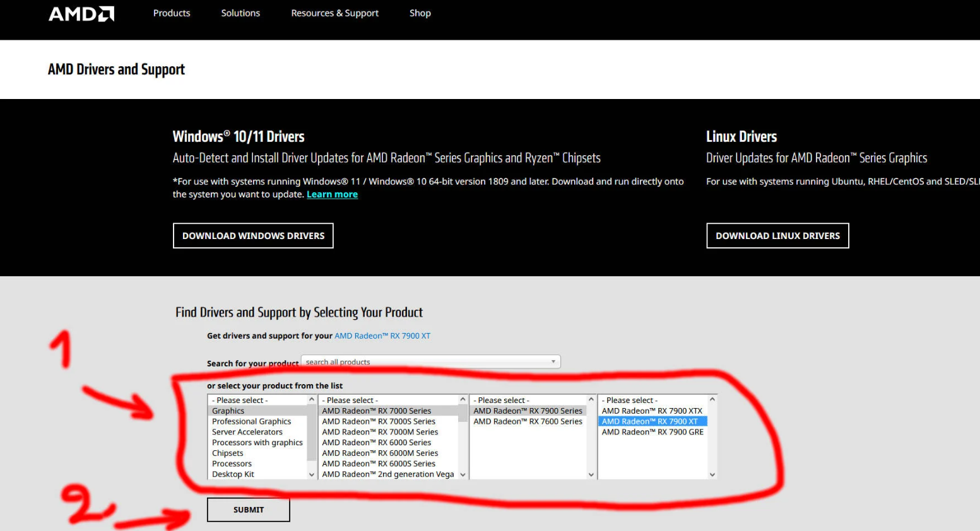Open the Products menu
The width and height of the screenshot is (980, 531).
[x=172, y=13]
